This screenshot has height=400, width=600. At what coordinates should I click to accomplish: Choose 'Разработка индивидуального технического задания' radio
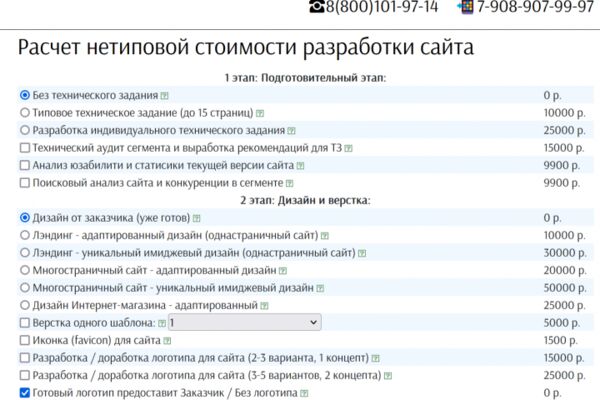click(x=25, y=130)
